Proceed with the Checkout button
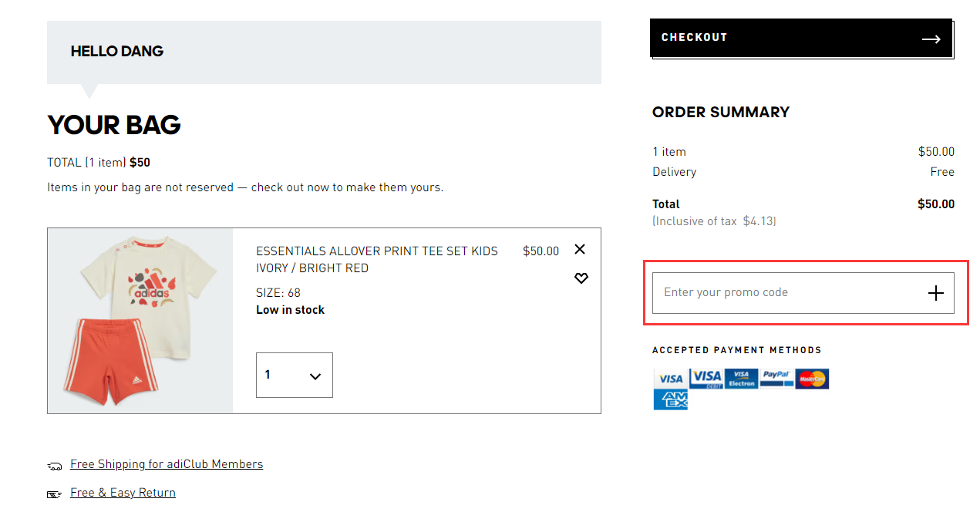The height and width of the screenshot is (529, 980). pos(801,38)
